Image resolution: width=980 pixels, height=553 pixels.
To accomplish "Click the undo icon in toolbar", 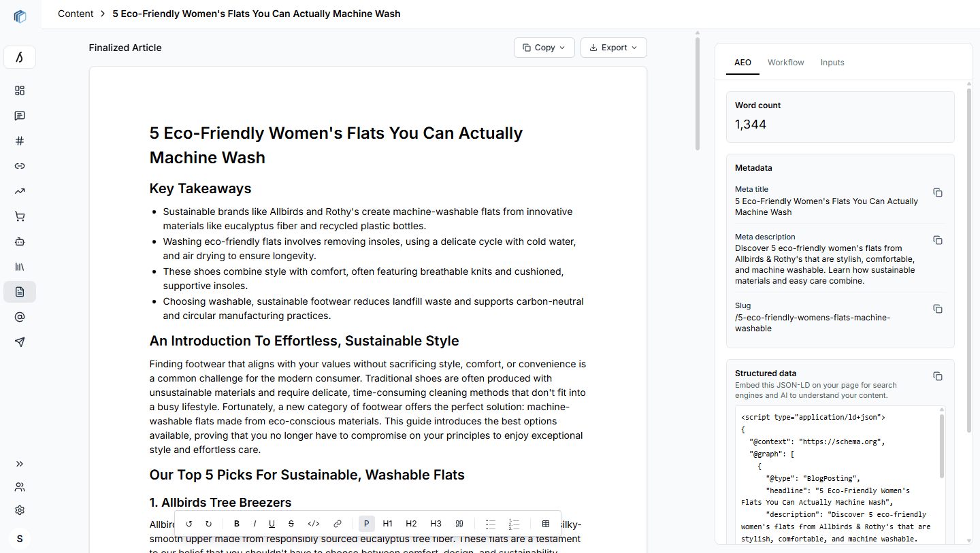I will coord(189,524).
